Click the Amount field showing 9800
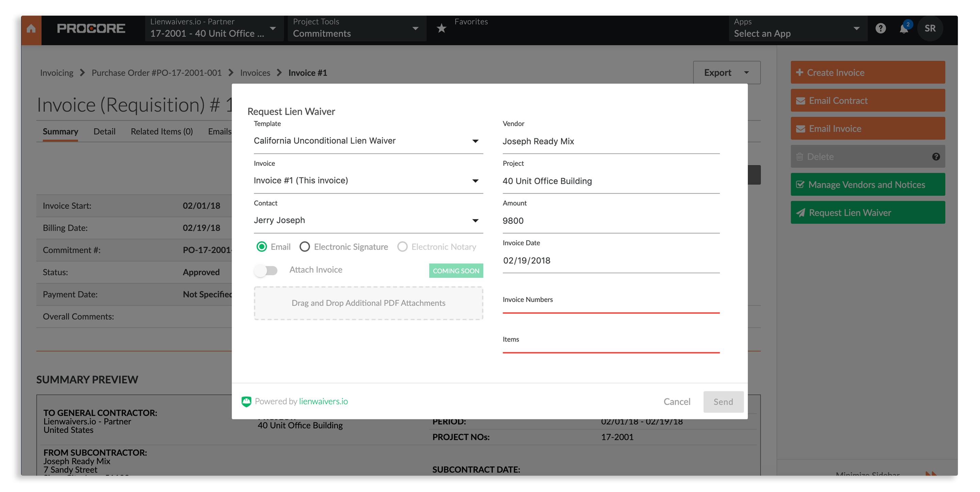The image size is (980, 492). pos(611,221)
